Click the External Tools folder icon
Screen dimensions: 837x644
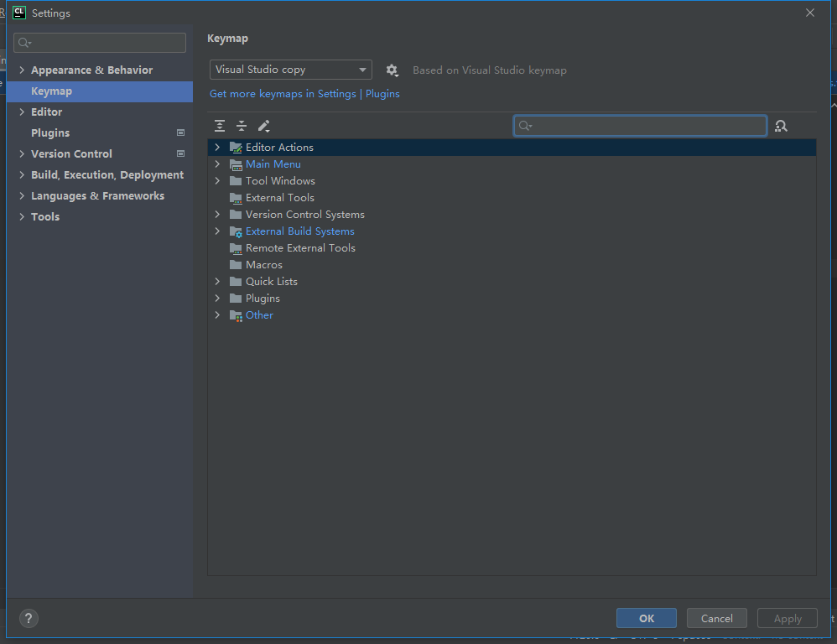(x=236, y=198)
